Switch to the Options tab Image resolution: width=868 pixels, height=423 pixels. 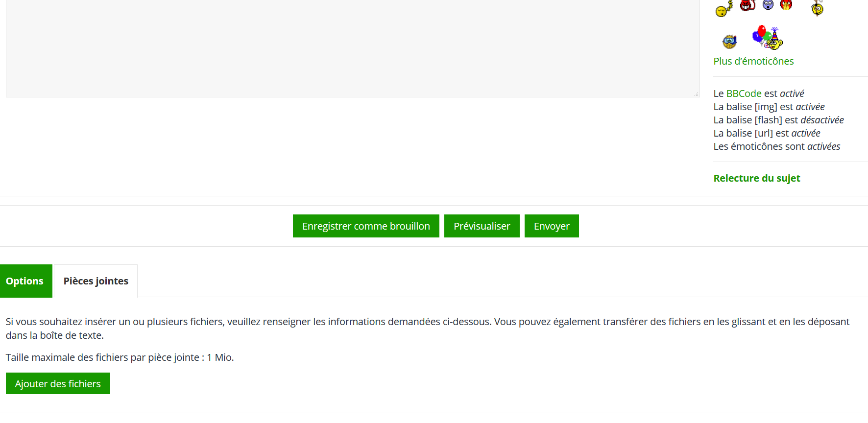(25, 281)
